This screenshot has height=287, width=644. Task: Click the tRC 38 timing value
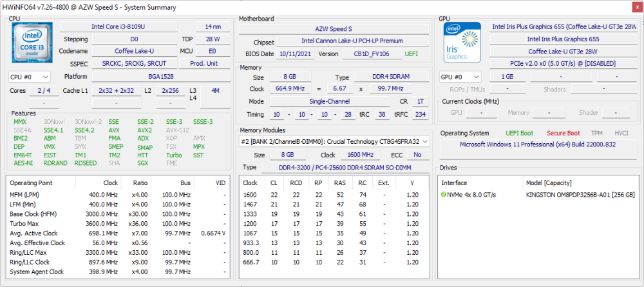coord(383,114)
